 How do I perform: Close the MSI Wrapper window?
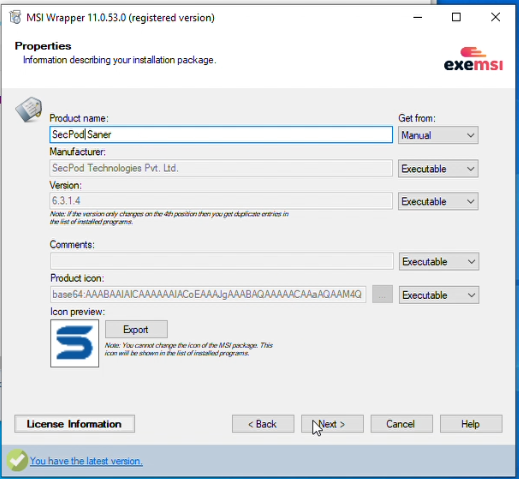point(495,17)
